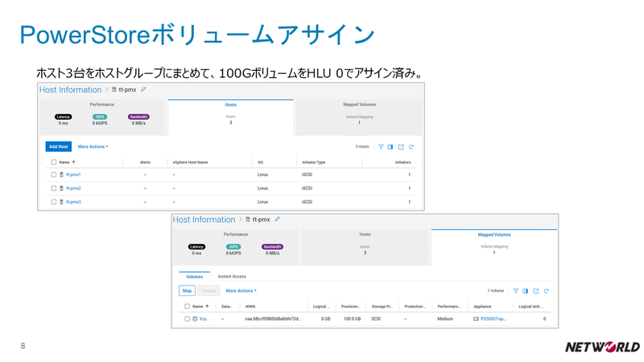Open the column chooser icon in the 3 Hosts toolbar
644x362 pixels.
click(390, 146)
